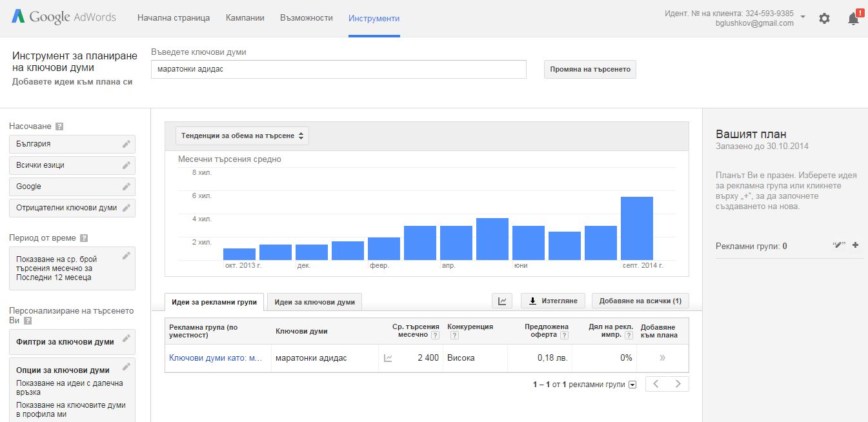
Task: Open the settings gear menu
Action: coord(824,18)
